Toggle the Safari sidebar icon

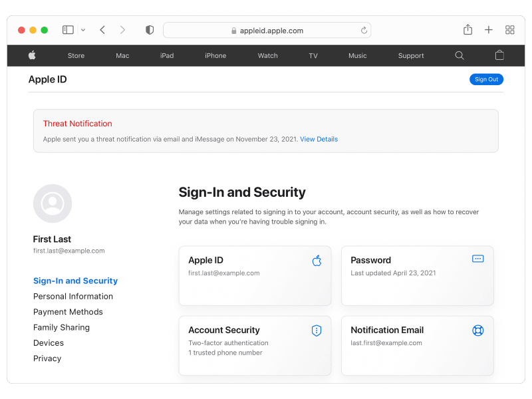(x=68, y=30)
